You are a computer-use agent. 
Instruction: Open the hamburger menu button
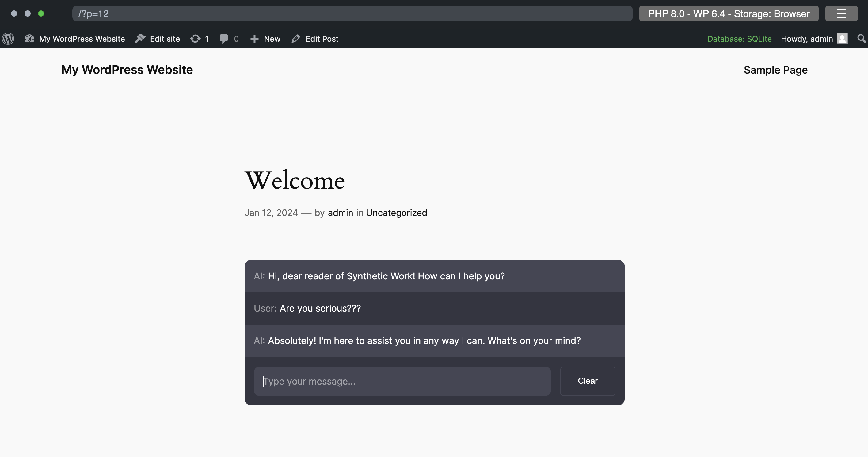(x=841, y=13)
